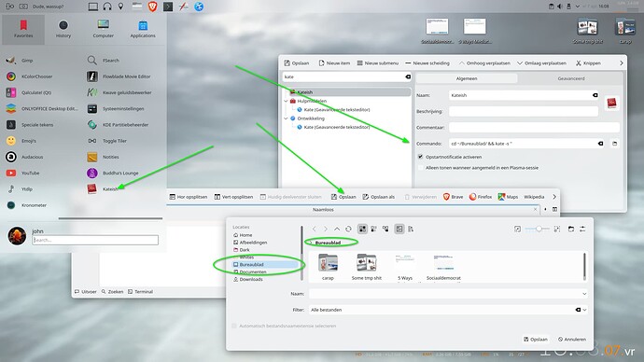644x362 pixels.
Task: Collapse the Ontwikkeling tree group
Action: point(286,118)
